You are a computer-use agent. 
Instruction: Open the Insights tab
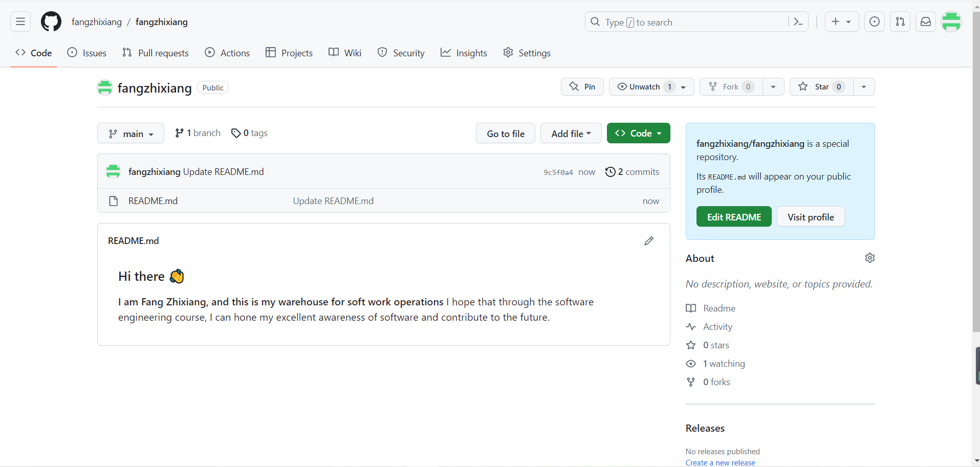pyautogui.click(x=464, y=53)
